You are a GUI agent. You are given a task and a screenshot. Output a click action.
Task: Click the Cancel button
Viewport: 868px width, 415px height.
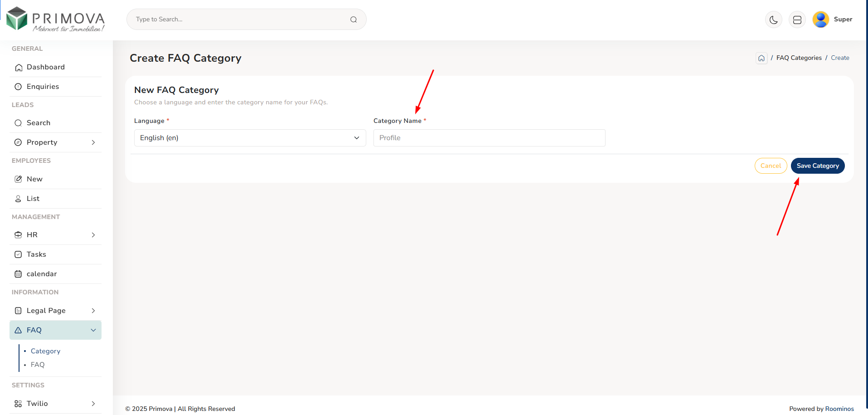(x=771, y=166)
